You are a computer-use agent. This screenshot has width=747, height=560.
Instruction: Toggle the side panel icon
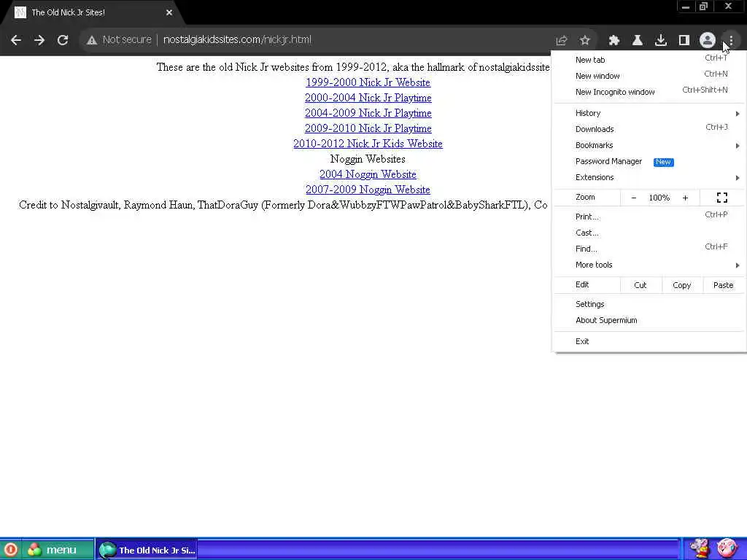coord(684,41)
